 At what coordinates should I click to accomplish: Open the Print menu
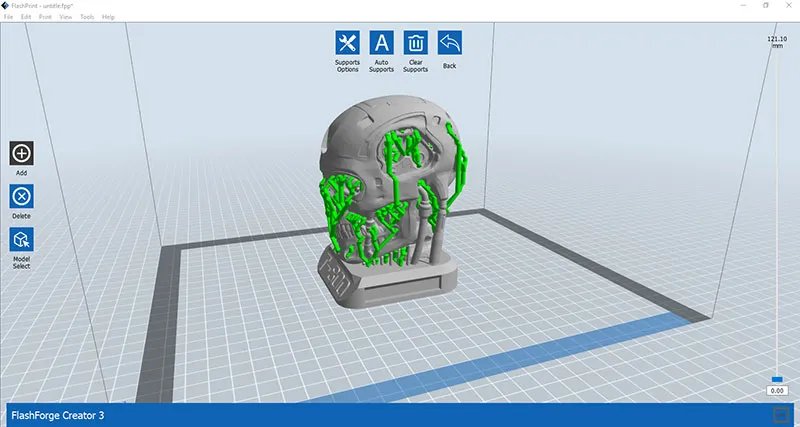point(46,17)
